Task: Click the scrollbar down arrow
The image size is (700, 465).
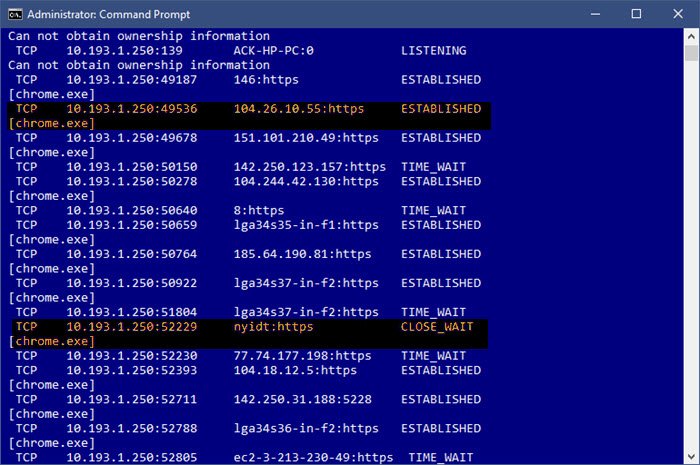Action: coord(691,457)
